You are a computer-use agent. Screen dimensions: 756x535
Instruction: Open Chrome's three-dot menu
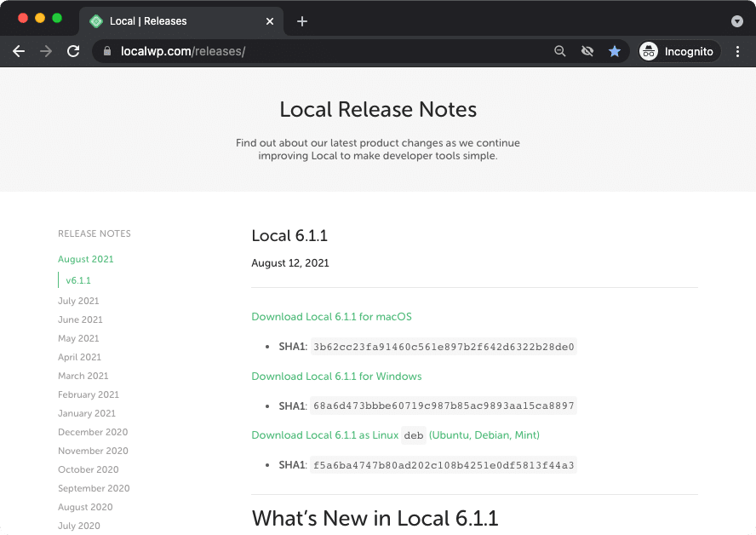(x=737, y=51)
